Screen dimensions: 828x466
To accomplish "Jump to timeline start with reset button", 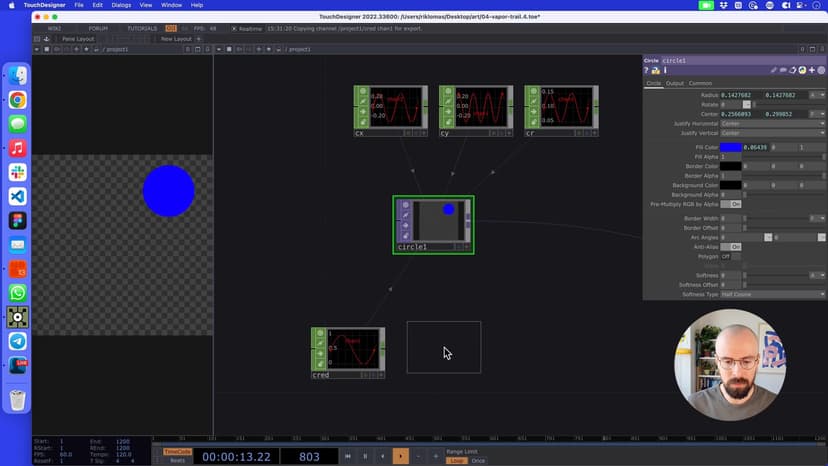I will (348, 456).
